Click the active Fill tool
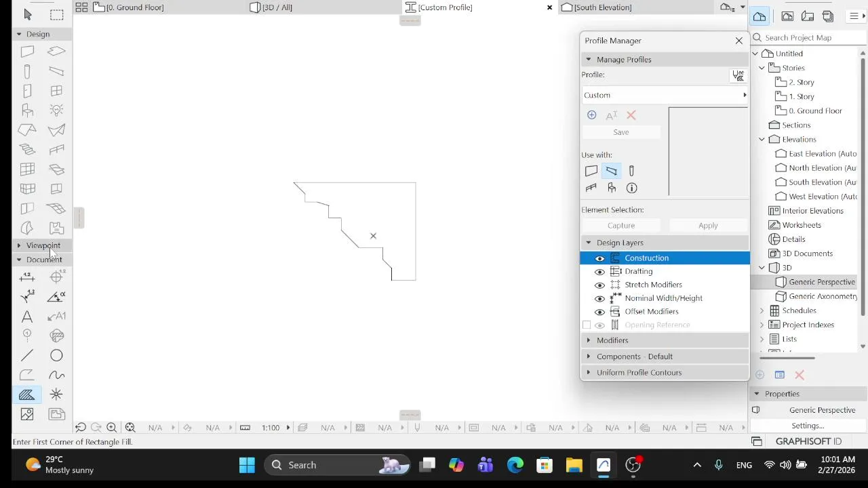The width and height of the screenshot is (868, 488). tap(27, 394)
